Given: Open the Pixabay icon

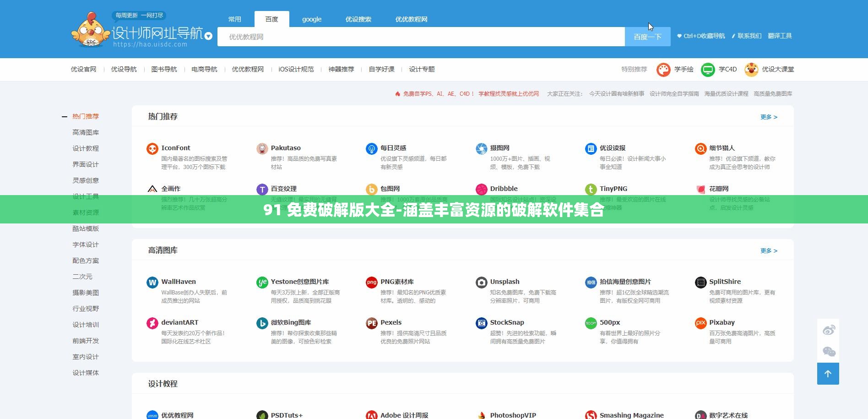Looking at the screenshot, I should pyautogui.click(x=700, y=323).
